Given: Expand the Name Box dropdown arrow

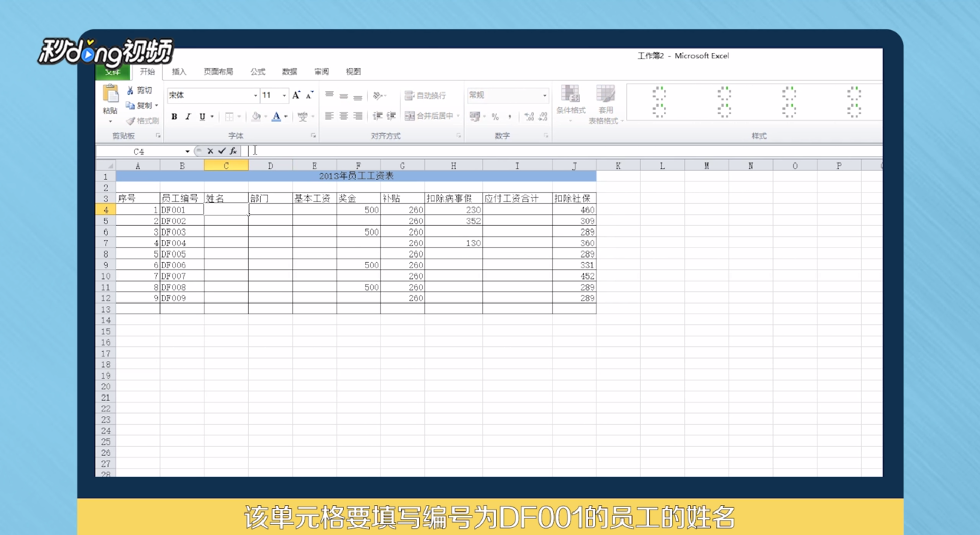Looking at the screenshot, I should click(x=187, y=152).
